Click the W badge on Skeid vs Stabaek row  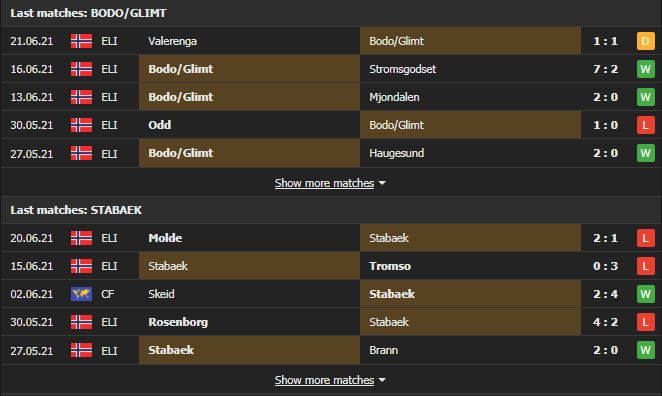(646, 294)
